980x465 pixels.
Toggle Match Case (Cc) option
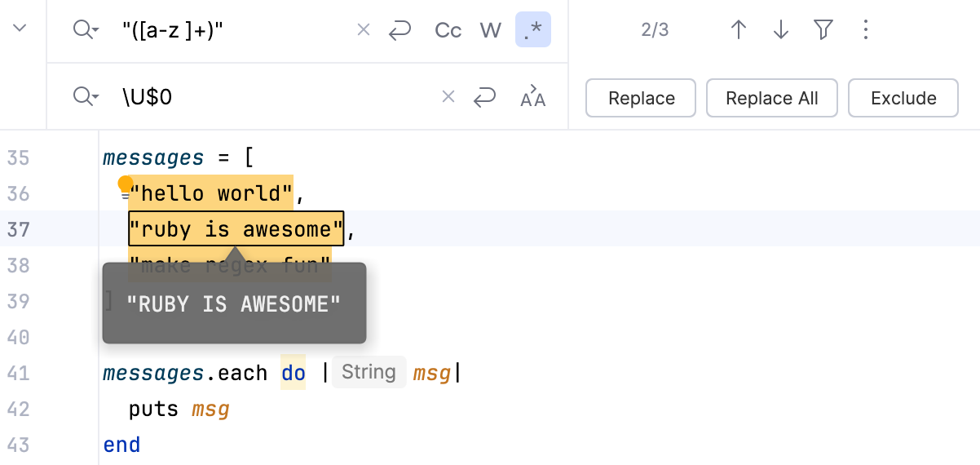(448, 31)
